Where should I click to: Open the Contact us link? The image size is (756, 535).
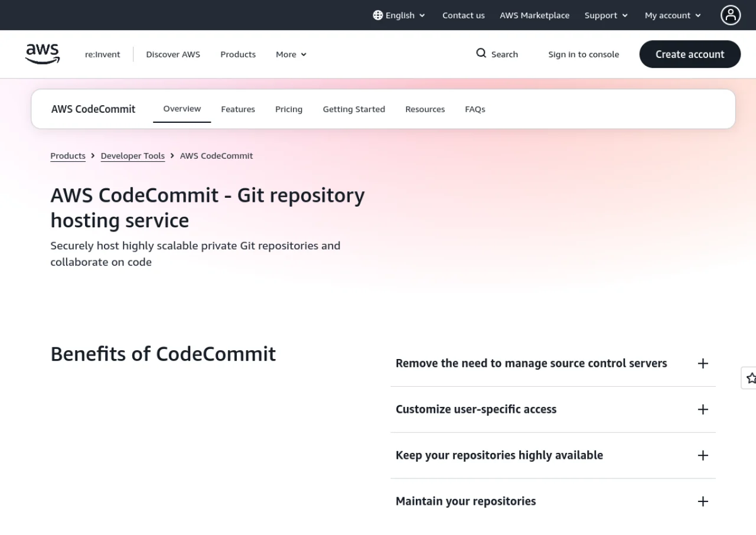coord(464,15)
